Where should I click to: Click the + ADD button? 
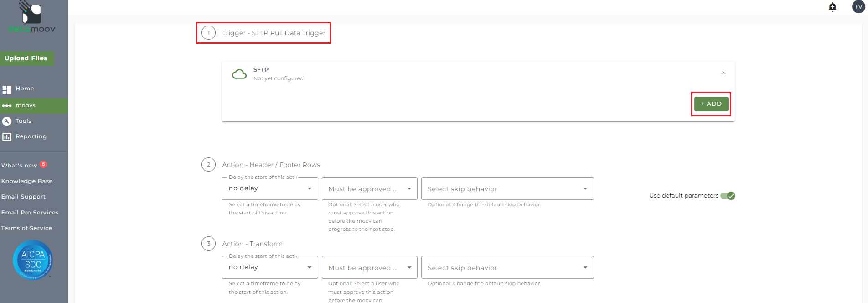pyautogui.click(x=711, y=104)
